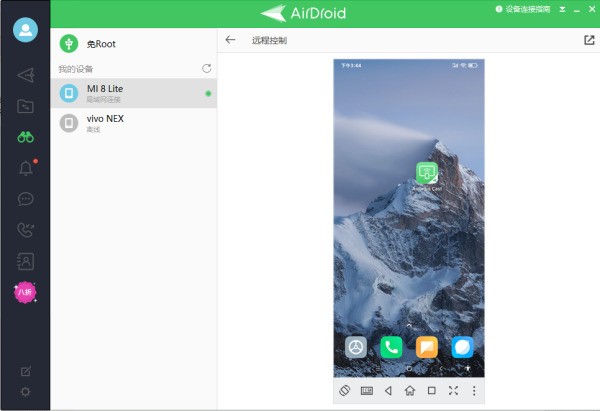The image size is (600, 411).
Task: Select the MI 8 Lite device
Action: [134, 93]
